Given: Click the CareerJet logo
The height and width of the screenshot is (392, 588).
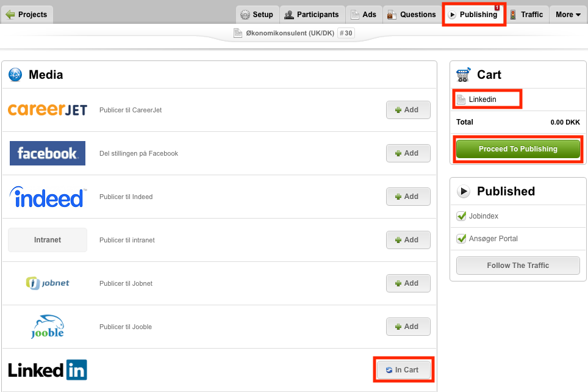Looking at the screenshot, I should pos(48,110).
